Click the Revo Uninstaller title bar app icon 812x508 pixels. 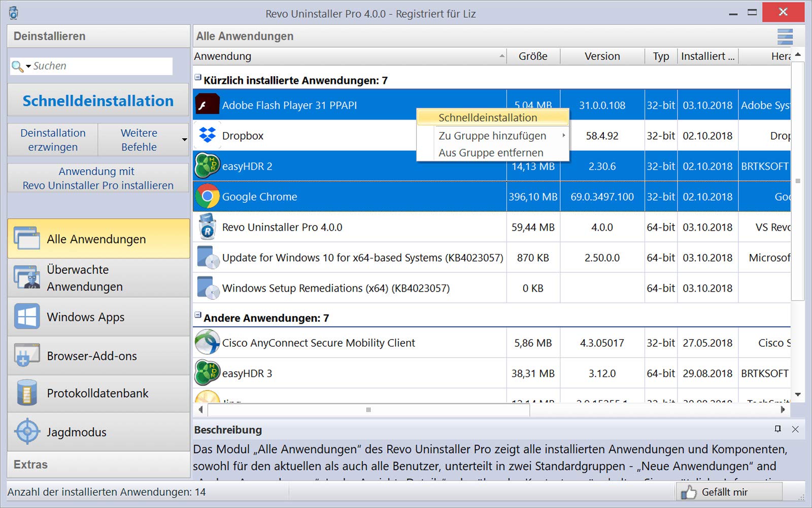[x=14, y=13]
